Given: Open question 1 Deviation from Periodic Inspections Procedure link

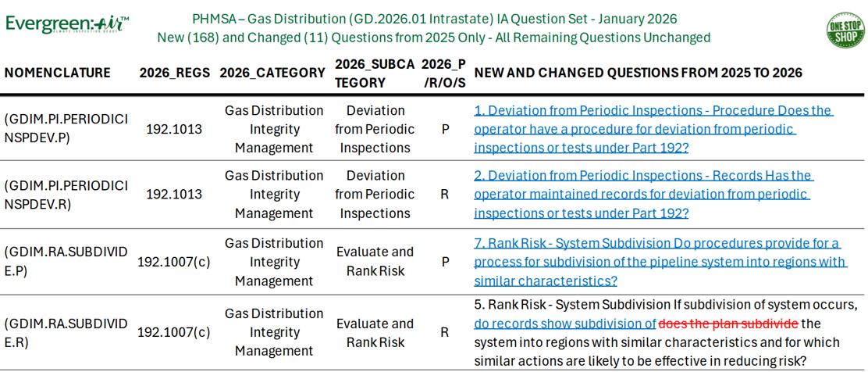Looking at the screenshot, I should (x=653, y=129).
